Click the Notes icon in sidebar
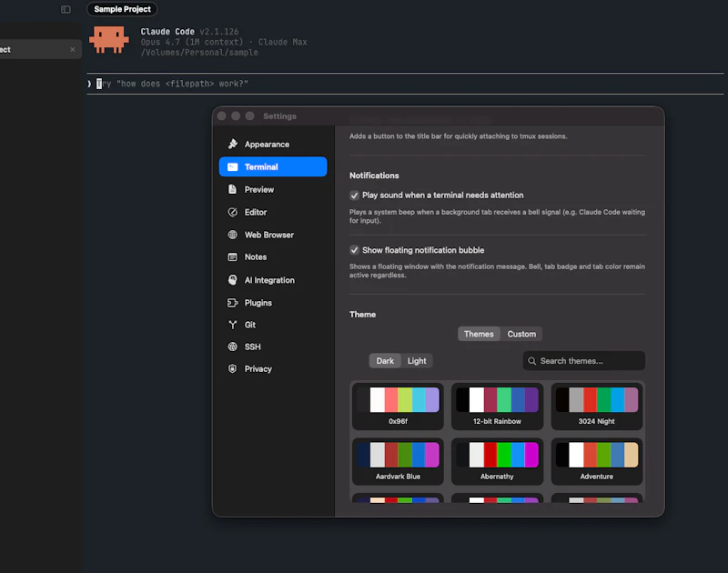728x573 pixels. 233,257
